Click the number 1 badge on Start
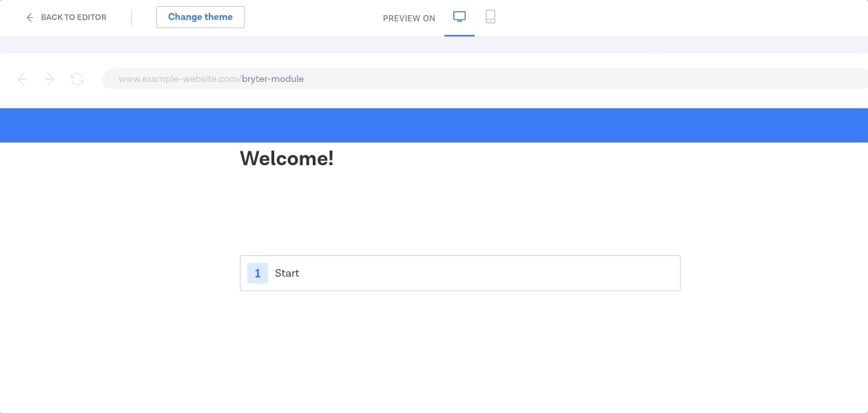 pos(258,273)
